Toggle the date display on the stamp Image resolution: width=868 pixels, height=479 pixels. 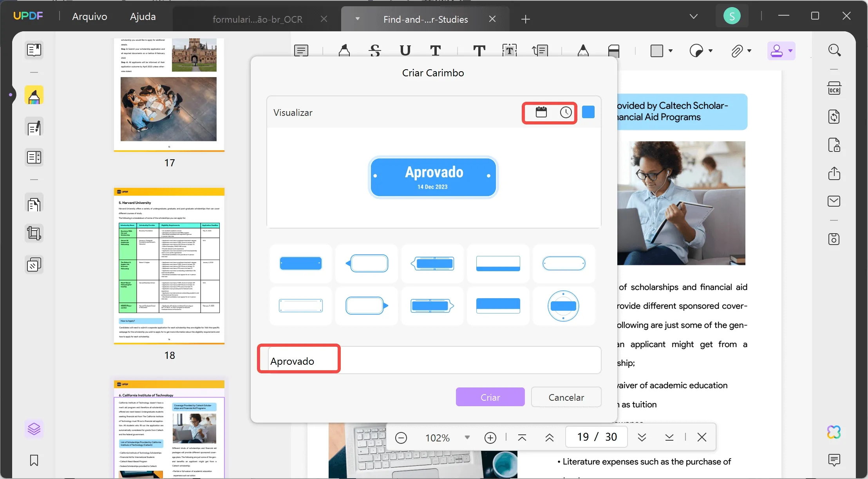click(541, 112)
